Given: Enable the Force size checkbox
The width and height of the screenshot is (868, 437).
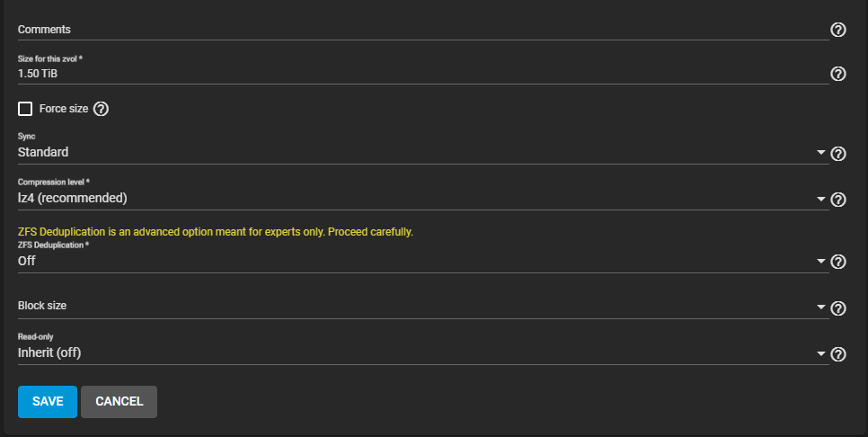Looking at the screenshot, I should click(x=25, y=109).
